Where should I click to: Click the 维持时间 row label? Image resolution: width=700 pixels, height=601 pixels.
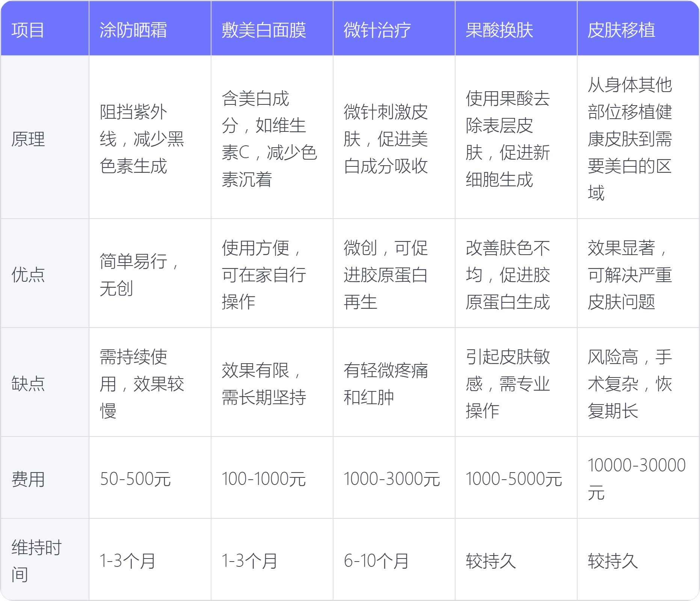(36, 560)
